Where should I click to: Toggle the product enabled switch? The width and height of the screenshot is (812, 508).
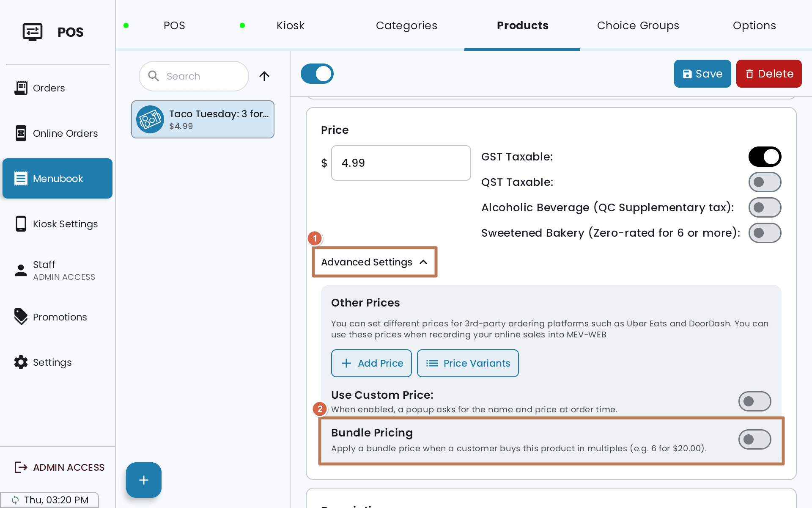click(317, 74)
